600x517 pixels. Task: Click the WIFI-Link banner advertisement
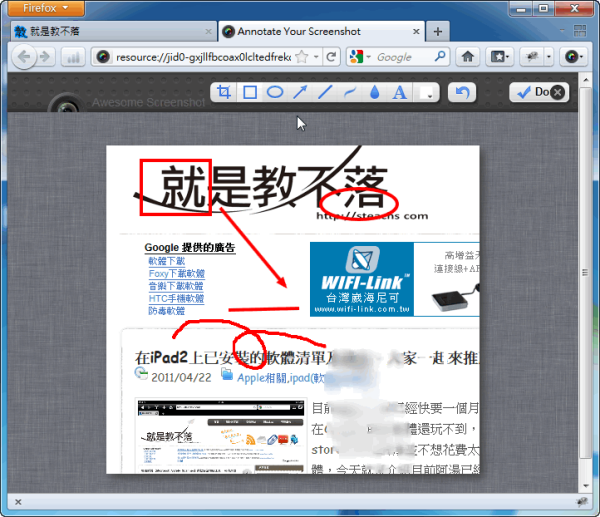tap(395, 279)
